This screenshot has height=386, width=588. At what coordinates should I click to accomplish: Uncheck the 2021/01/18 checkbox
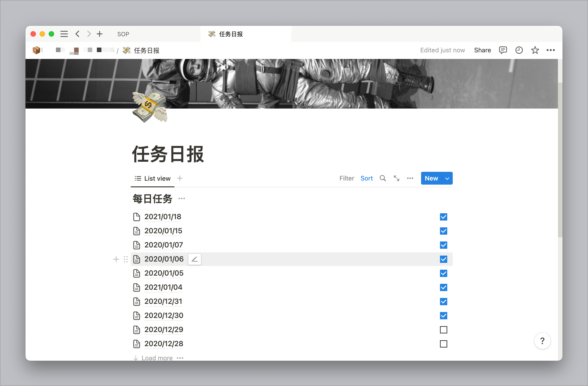443,217
